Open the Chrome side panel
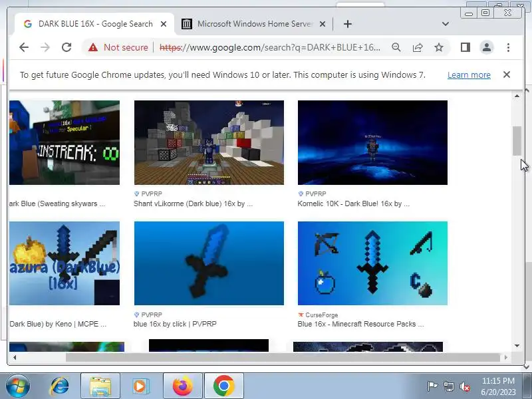 [465, 47]
